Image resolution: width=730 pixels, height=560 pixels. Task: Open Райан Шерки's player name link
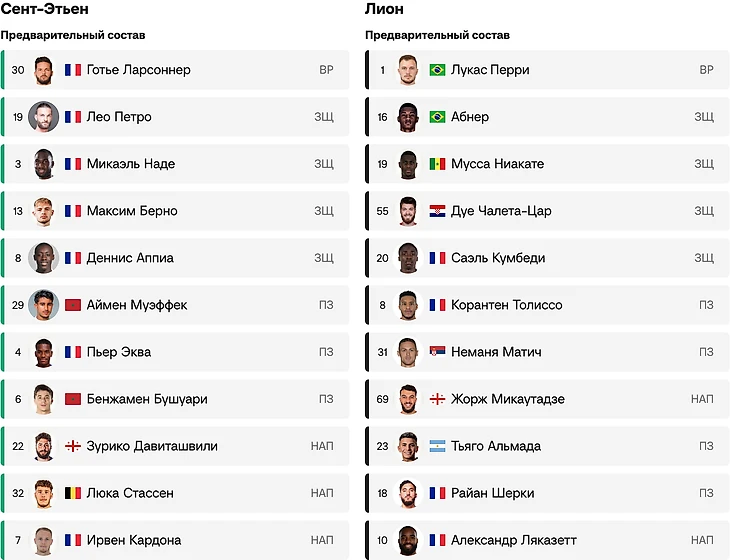point(492,493)
